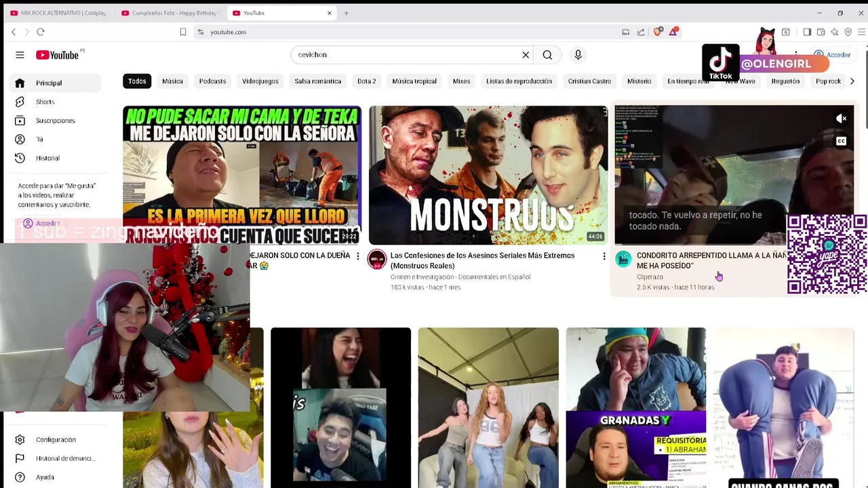Select the Listas de reproducción chip
The image size is (868, 488).
pos(519,81)
